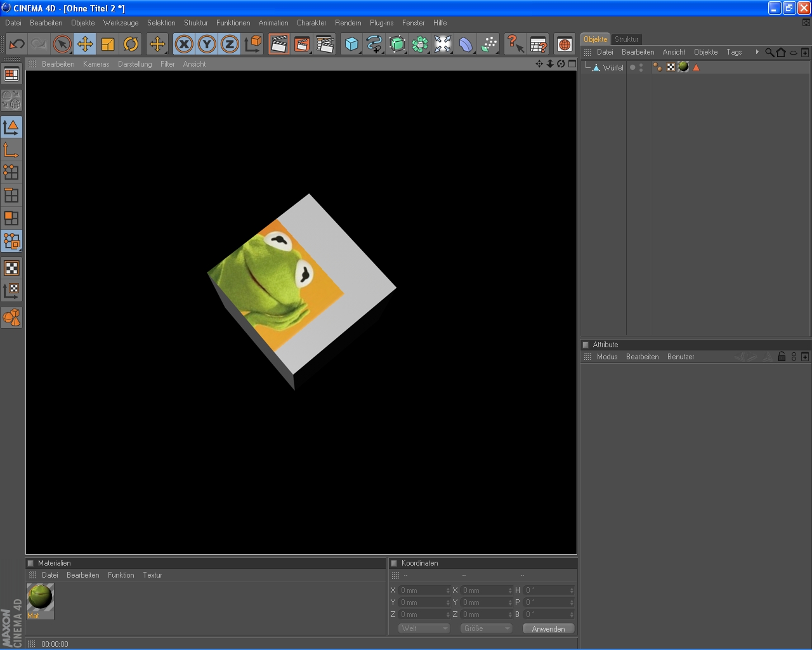Enable object axis mode
Screen dimensions: 812x650
pos(11,150)
